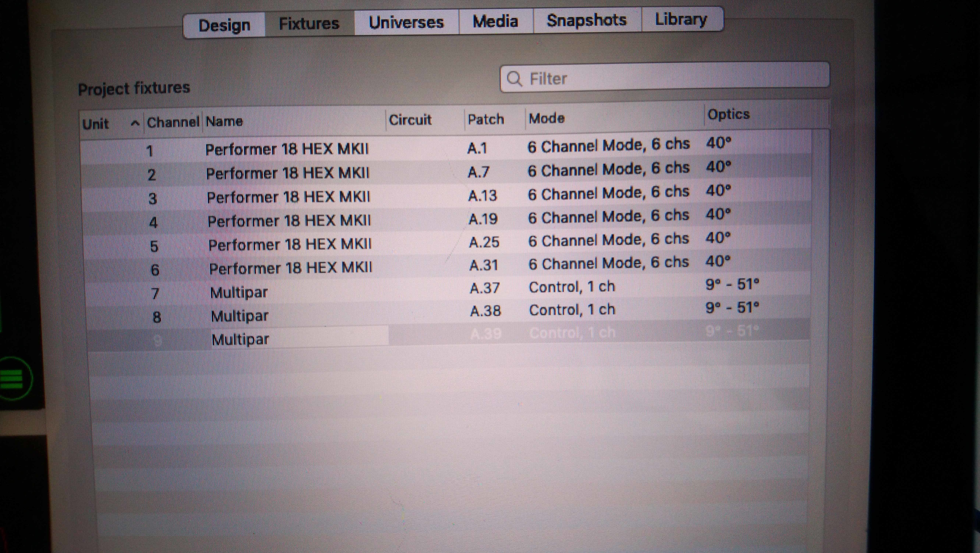The height and width of the screenshot is (553, 980).
Task: Click patch cell A.25
Action: pos(484,242)
